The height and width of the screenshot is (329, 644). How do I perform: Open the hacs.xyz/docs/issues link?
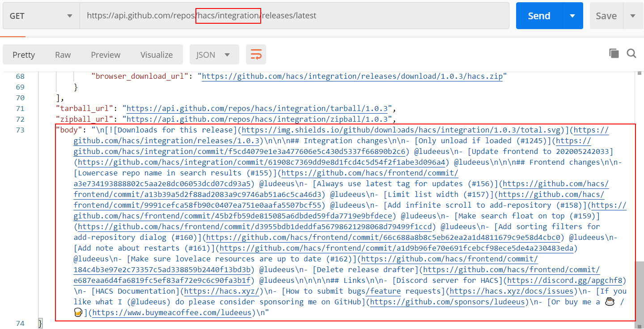[512, 291]
